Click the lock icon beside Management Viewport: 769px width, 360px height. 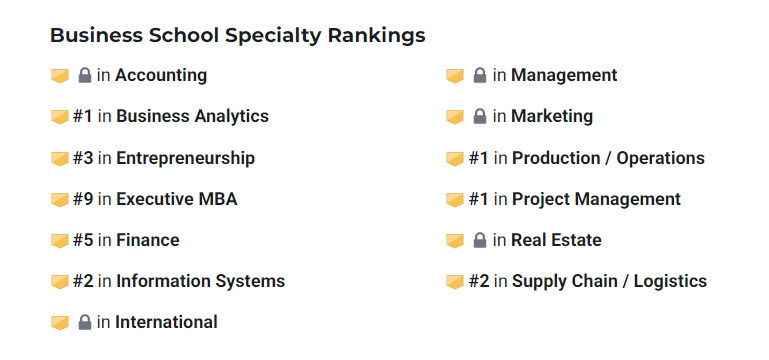tap(480, 76)
